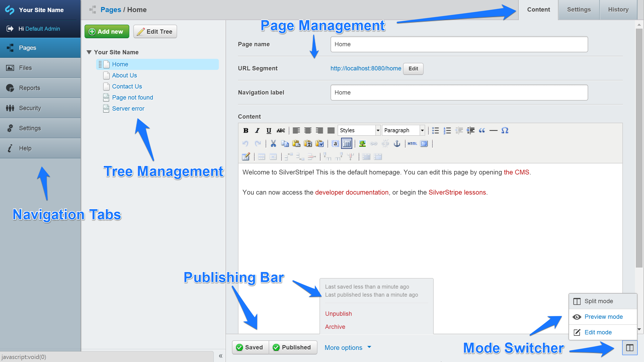Paste content from Word

[x=319, y=143]
